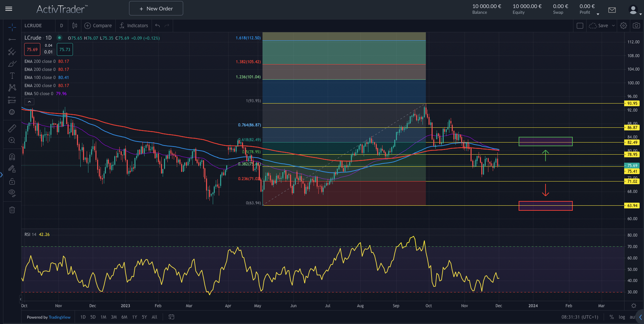Select the text annotation tool
644x324 pixels.
pos(12,76)
